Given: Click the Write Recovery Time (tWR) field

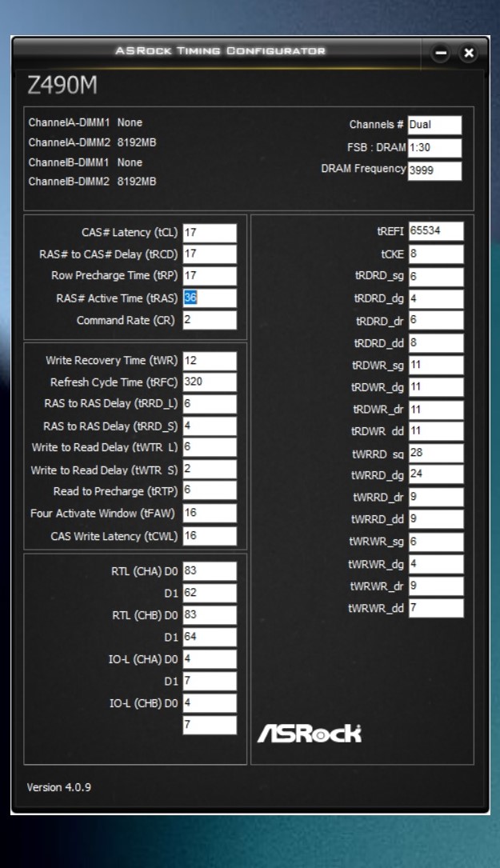Looking at the screenshot, I should coord(210,361).
